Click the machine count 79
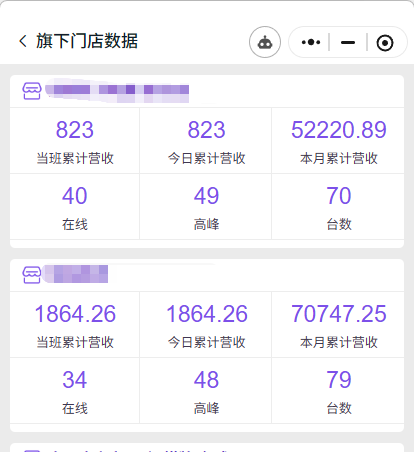Screen dimensions: 414x452 339,380
